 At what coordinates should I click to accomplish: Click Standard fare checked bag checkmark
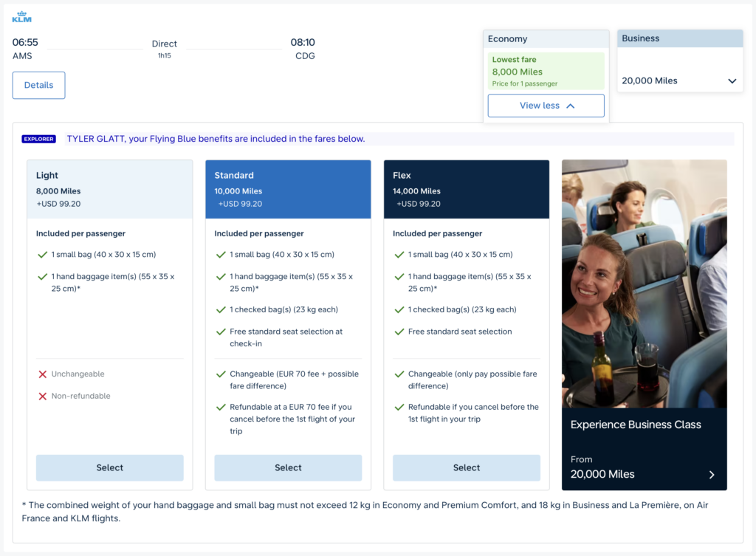221,309
